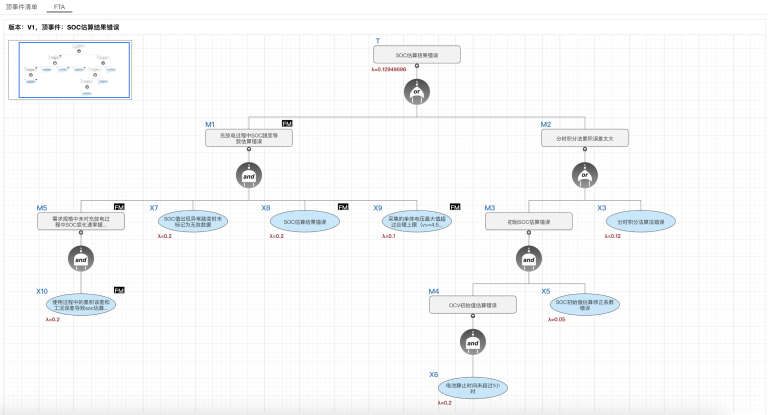Viewport: 768px width, 415px height.
Task: Click the FM badge on node X10
Action: [x=119, y=290]
